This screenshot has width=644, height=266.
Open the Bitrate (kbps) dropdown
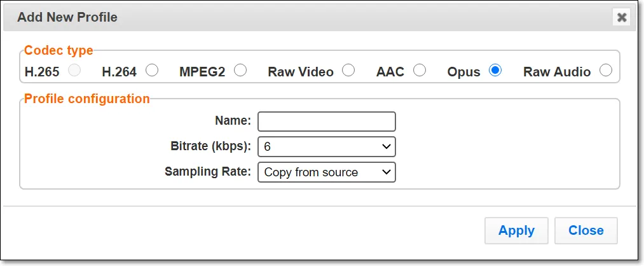point(327,147)
